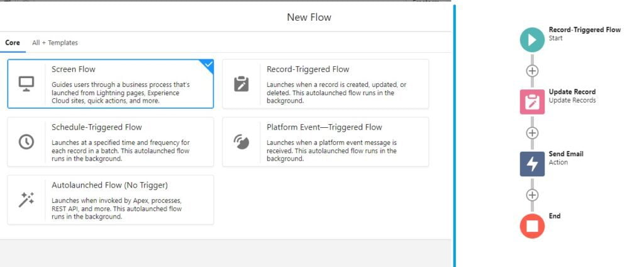
Task: Click the Platform Event satellite dish icon
Action: click(241, 142)
